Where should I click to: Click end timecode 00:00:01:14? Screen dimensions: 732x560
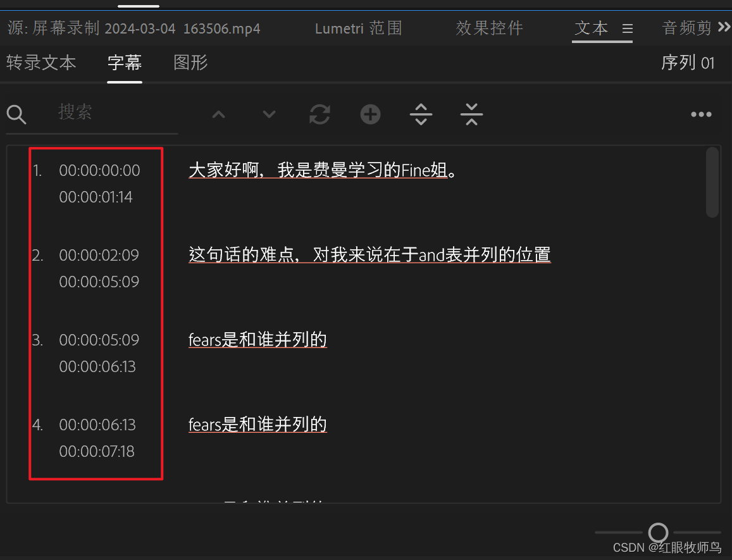(96, 197)
